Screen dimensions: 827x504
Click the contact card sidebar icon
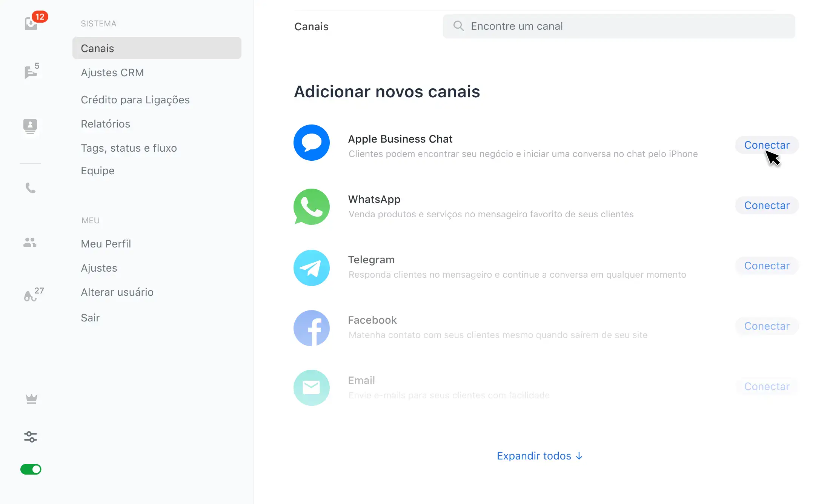(30, 126)
